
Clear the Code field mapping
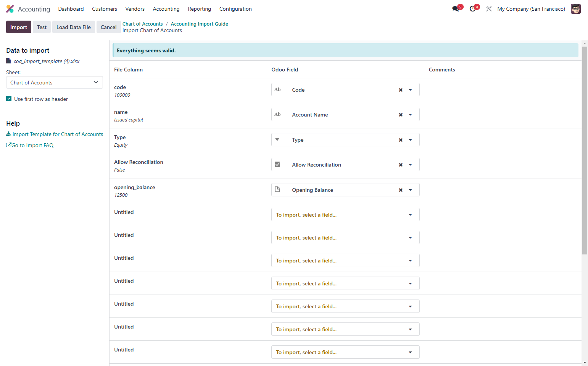[x=401, y=90]
